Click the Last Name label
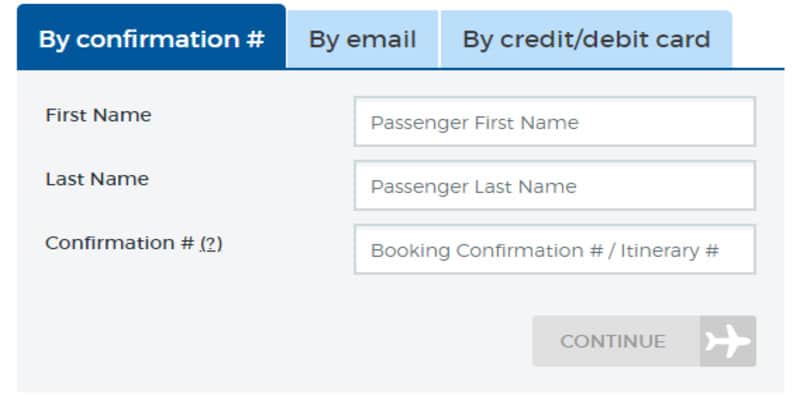The width and height of the screenshot is (800, 400). pyautogui.click(x=97, y=179)
